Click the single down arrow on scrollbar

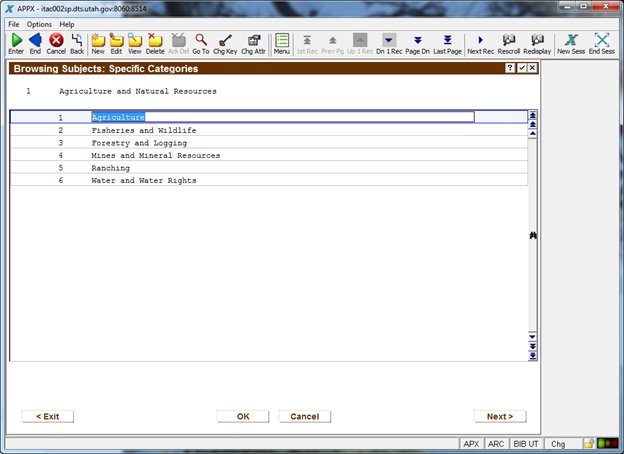point(532,337)
